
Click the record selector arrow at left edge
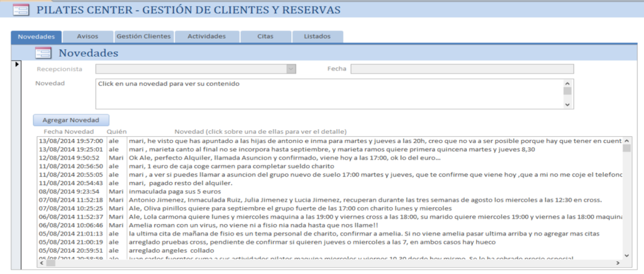tap(16, 65)
